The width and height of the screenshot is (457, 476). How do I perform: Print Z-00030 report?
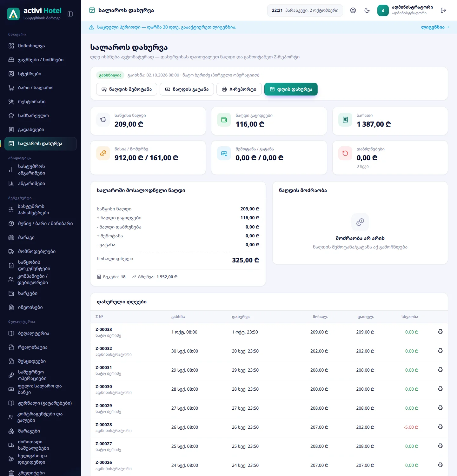pos(440,389)
